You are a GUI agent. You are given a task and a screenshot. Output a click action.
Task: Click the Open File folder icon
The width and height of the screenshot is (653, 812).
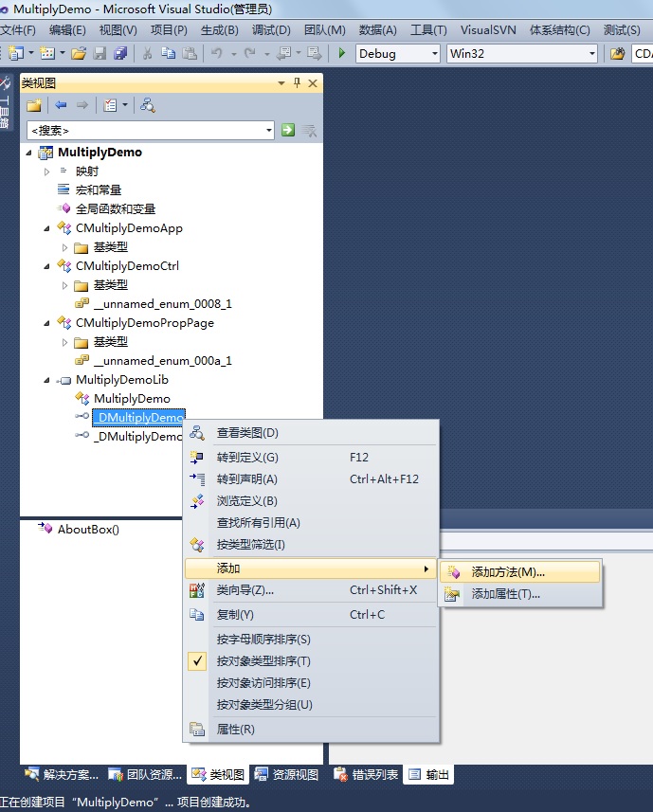79,53
